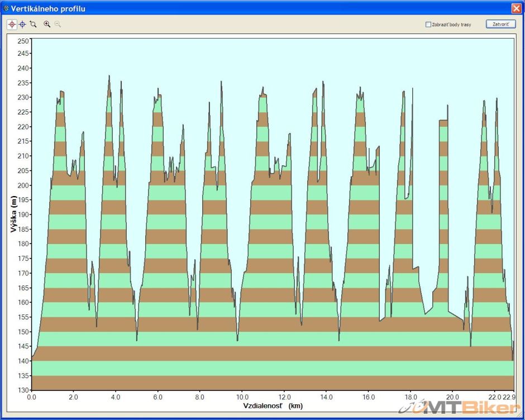Click the 'Zobraziť body trasy' label text
Image resolution: width=525 pixels, height=420 pixels.
click(451, 25)
